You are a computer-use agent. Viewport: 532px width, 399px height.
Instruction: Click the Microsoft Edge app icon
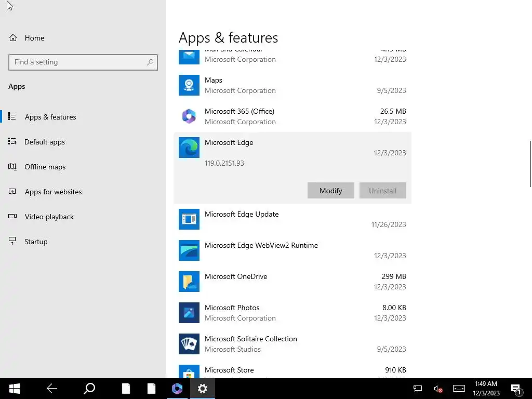[189, 148]
